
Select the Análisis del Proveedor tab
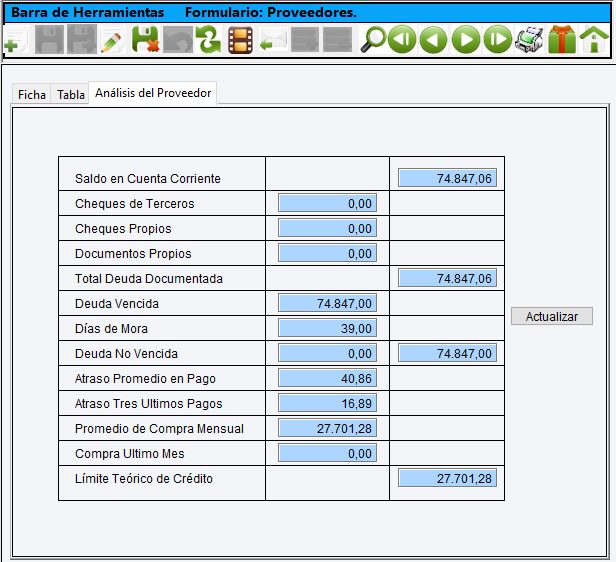[x=153, y=93]
